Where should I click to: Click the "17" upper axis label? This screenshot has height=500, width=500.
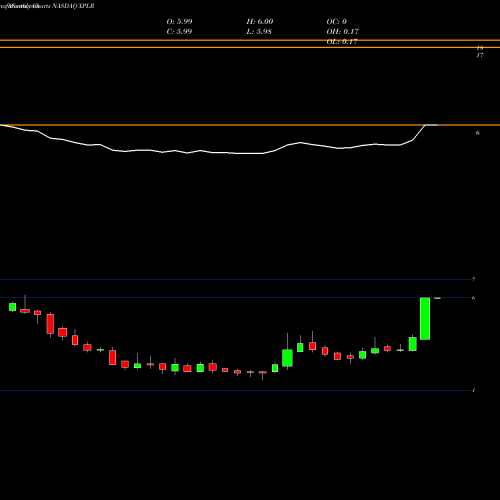click(480, 55)
